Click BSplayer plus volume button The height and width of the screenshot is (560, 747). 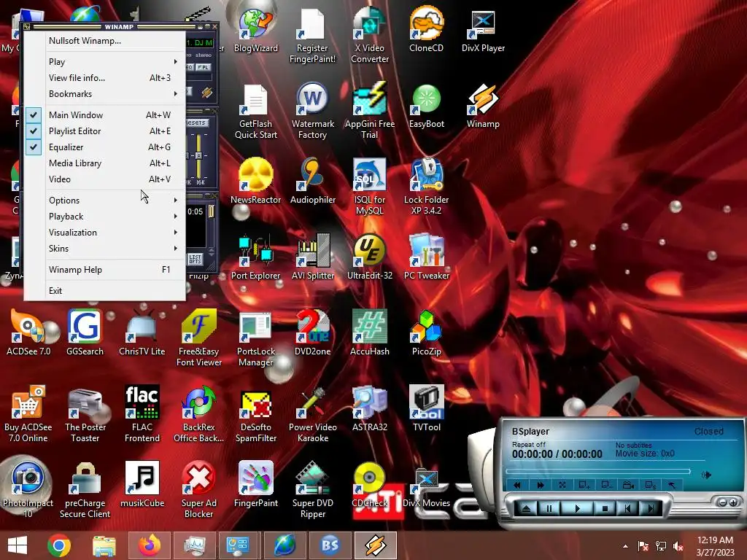733,502
